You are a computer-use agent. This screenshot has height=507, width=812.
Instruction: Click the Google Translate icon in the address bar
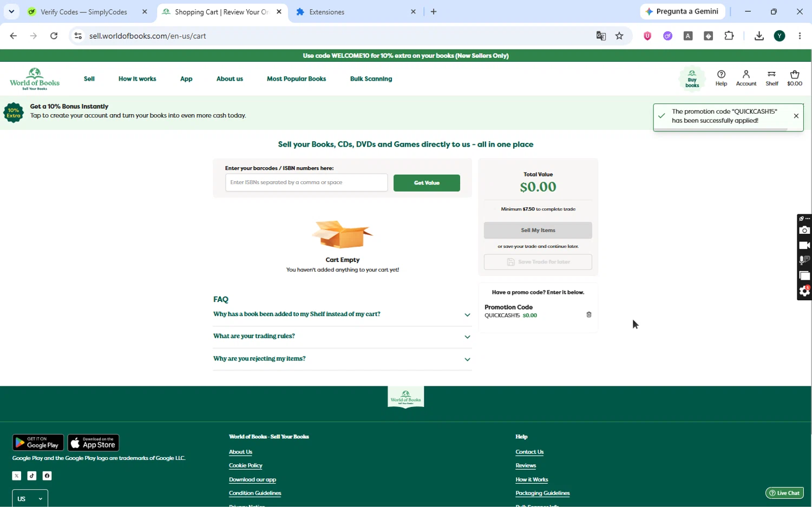click(601, 36)
